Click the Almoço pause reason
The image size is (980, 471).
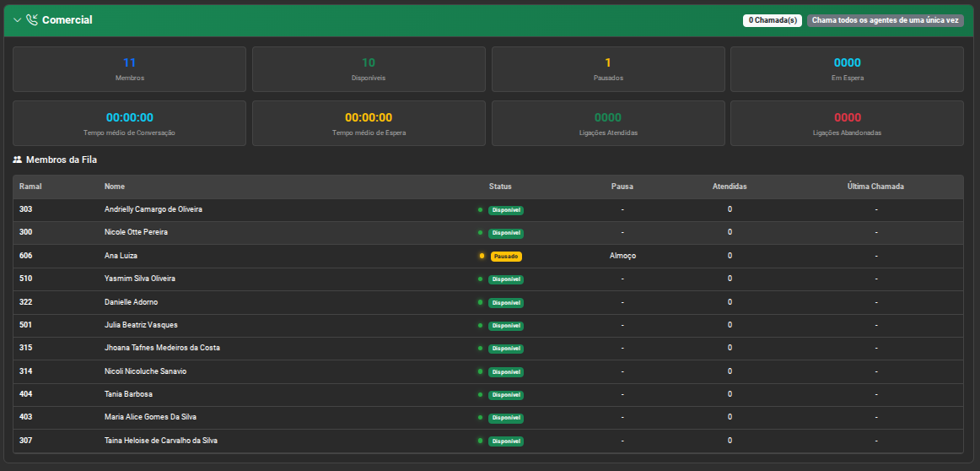coord(622,256)
